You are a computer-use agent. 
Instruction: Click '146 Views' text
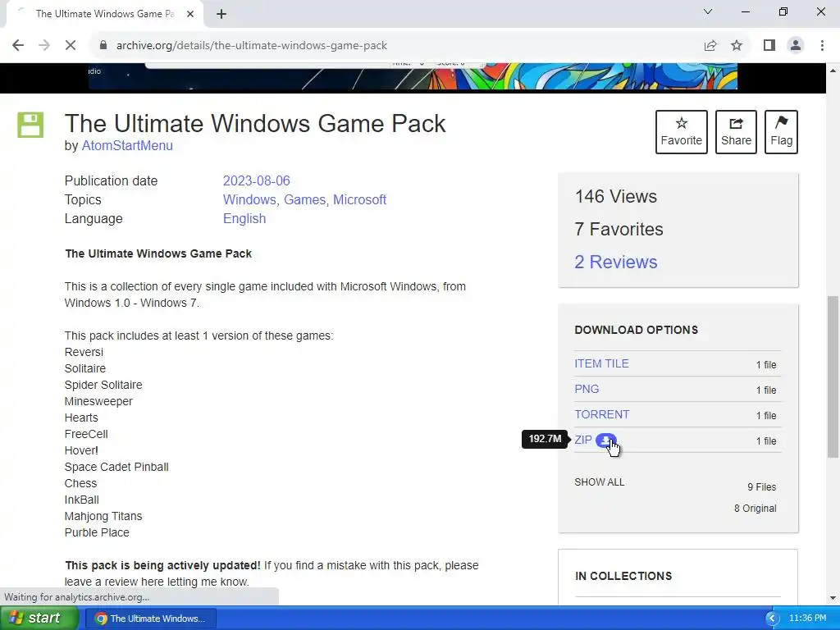click(615, 197)
